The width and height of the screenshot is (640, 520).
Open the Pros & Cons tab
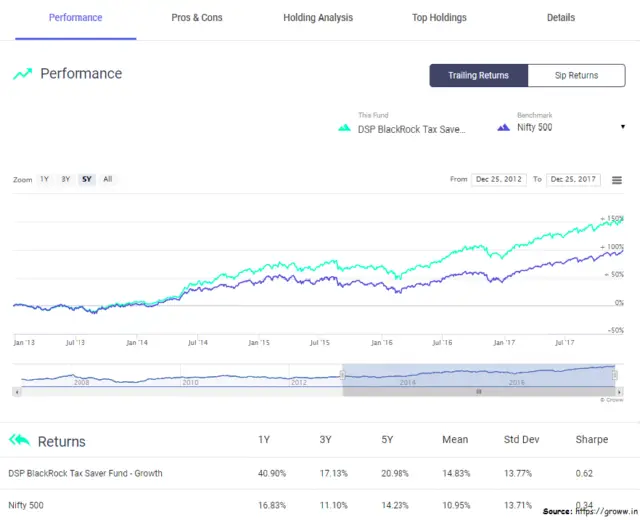[197, 18]
